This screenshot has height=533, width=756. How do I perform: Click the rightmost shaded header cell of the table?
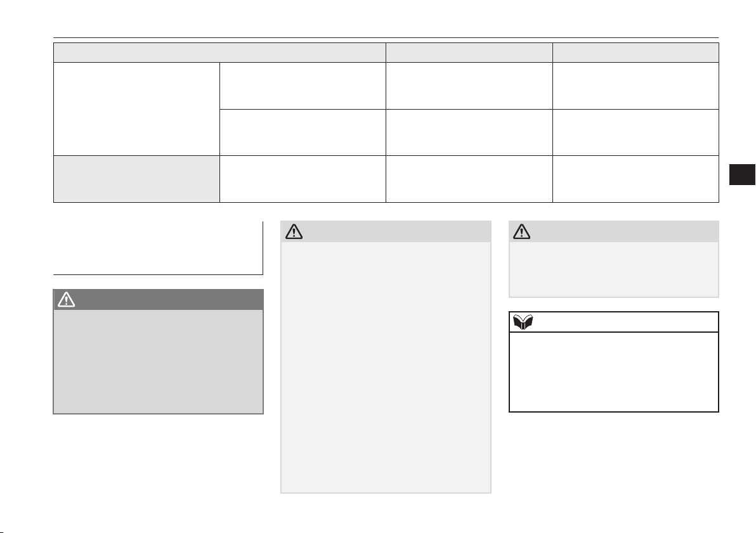(x=635, y=53)
